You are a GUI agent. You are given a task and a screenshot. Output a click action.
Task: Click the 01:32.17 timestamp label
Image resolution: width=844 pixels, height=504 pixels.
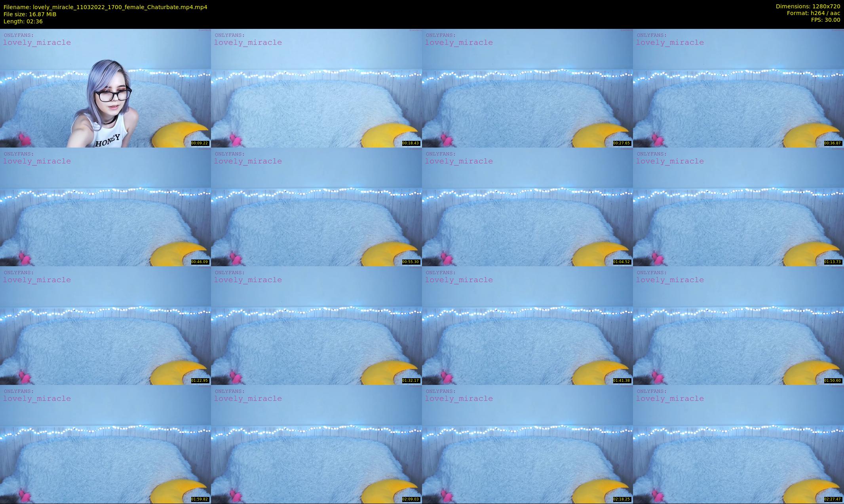coord(411,381)
